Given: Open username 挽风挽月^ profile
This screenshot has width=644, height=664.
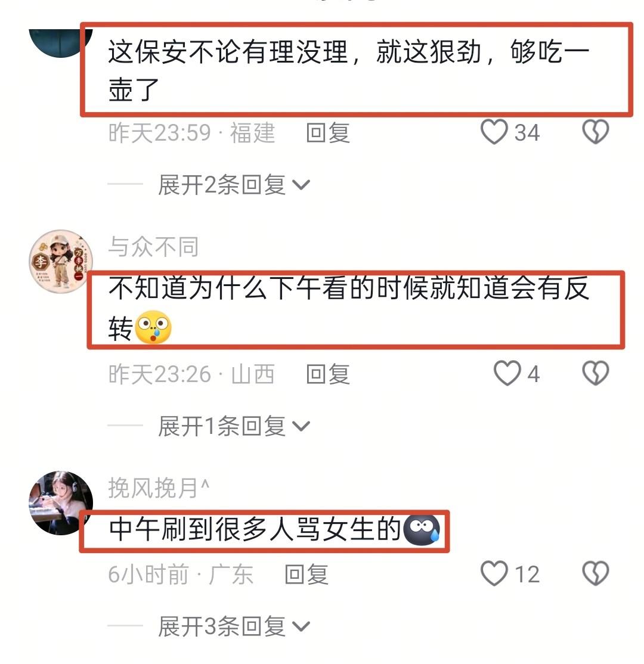Looking at the screenshot, I should (x=159, y=488).
